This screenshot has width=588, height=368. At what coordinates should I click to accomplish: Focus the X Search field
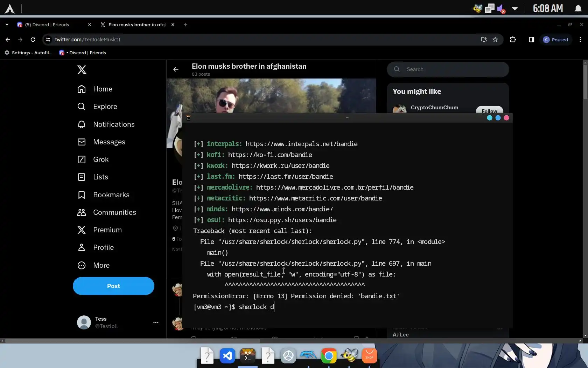[448, 69]
